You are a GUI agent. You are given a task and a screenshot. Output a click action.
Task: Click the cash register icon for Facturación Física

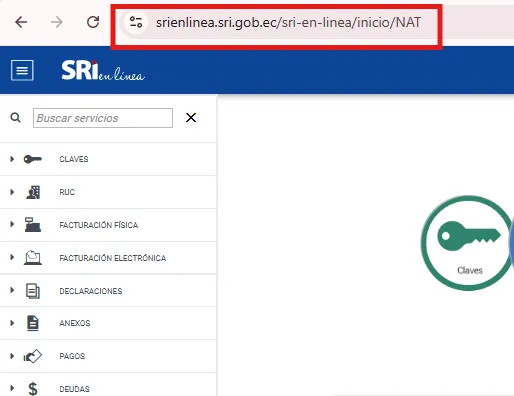33,224
